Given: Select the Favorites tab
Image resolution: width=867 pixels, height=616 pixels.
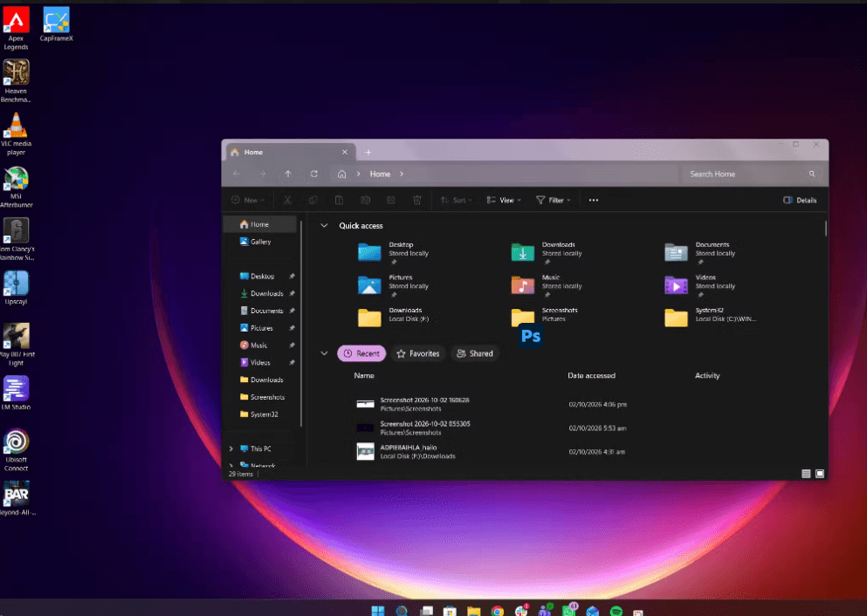Looking at the screenshot, I should pyautogui.click(x=418, y=353).
